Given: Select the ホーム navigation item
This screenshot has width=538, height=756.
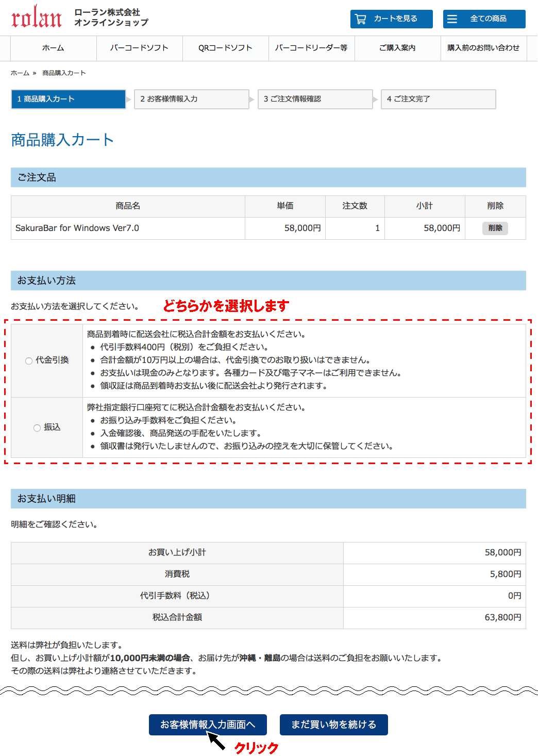Looking at the screenshot, I should coord(54,48).
